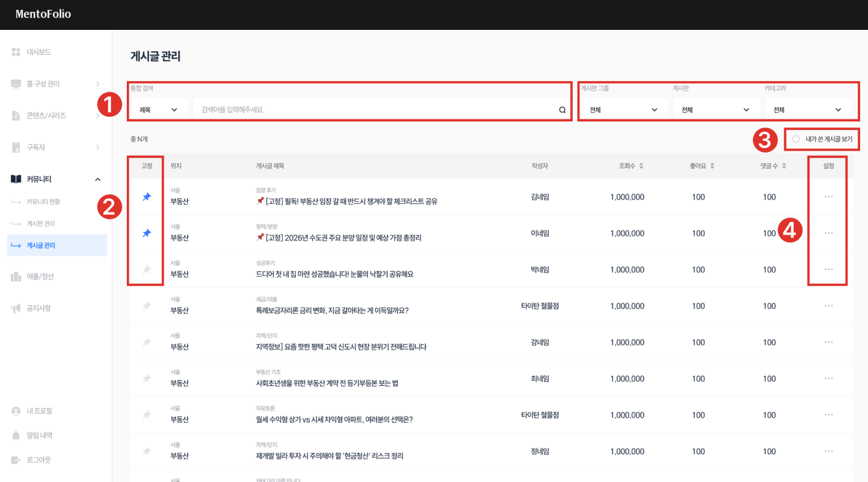
Task: Click the 작성자 column header
Action: (540, 166)
